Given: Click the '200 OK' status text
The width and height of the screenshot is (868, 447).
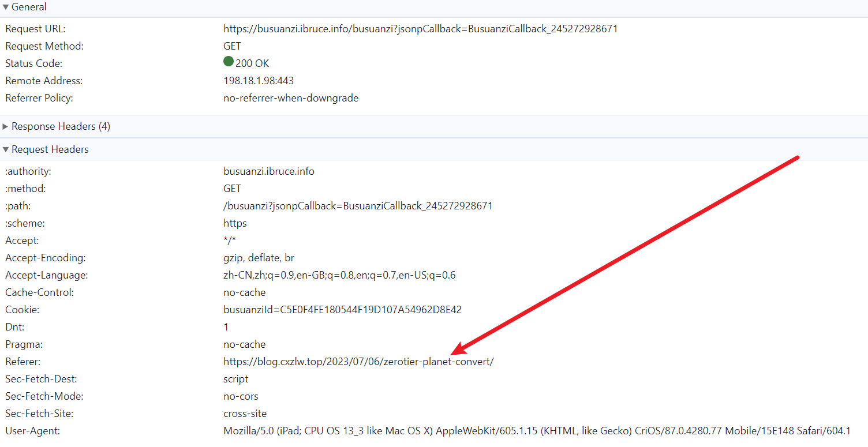Looking at the screenshot, I should [252, 63].
